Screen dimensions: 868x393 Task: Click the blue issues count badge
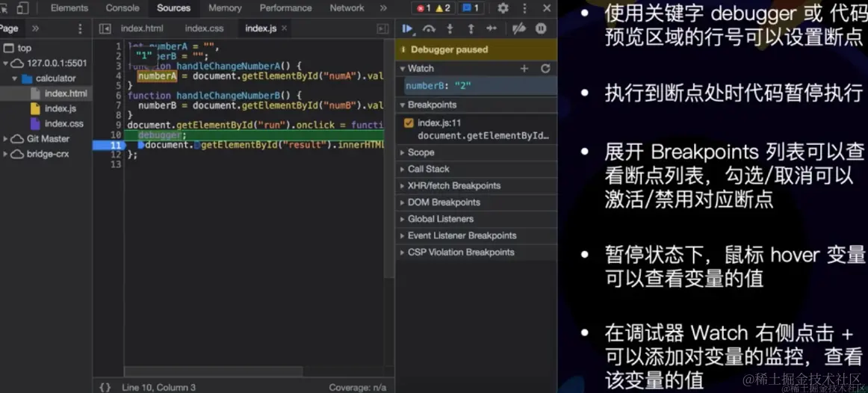pyautogui.click(x=471, y=8)
